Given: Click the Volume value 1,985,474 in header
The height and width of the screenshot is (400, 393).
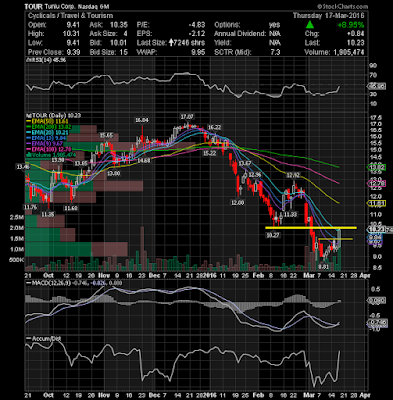Looking at the screenshot, I should (x=348, y=52).
